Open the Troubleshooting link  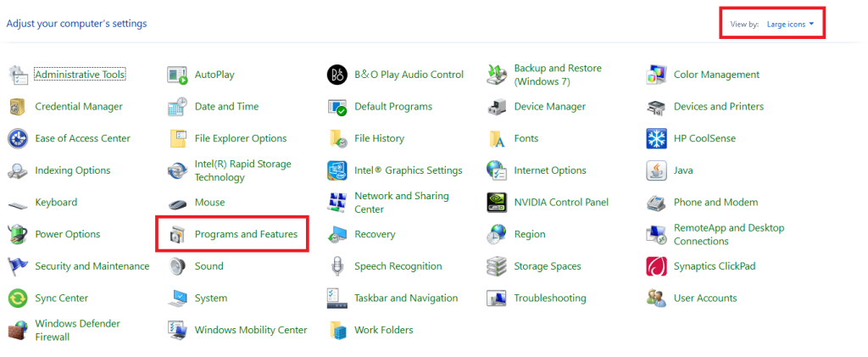pos(549,298)
